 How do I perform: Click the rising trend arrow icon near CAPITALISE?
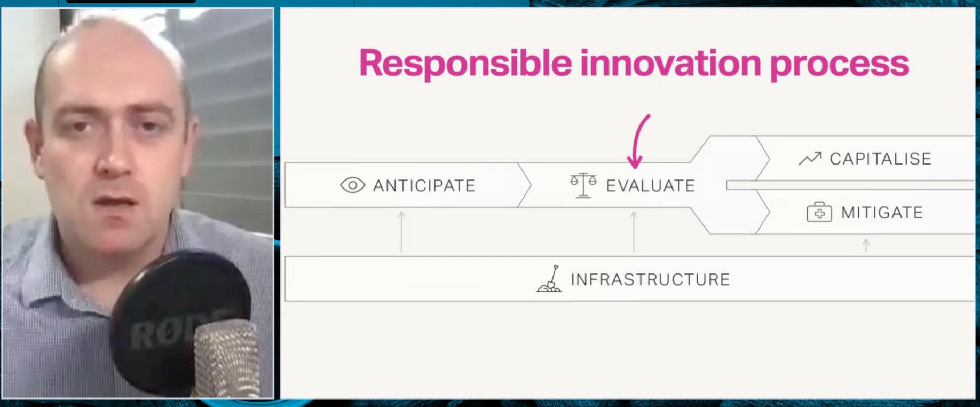(810, 158)
